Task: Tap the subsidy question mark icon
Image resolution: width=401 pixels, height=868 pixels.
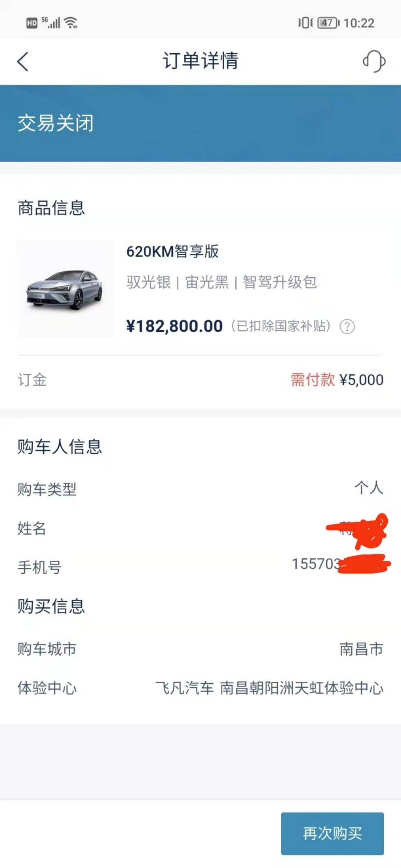Action: click(347, 327)
